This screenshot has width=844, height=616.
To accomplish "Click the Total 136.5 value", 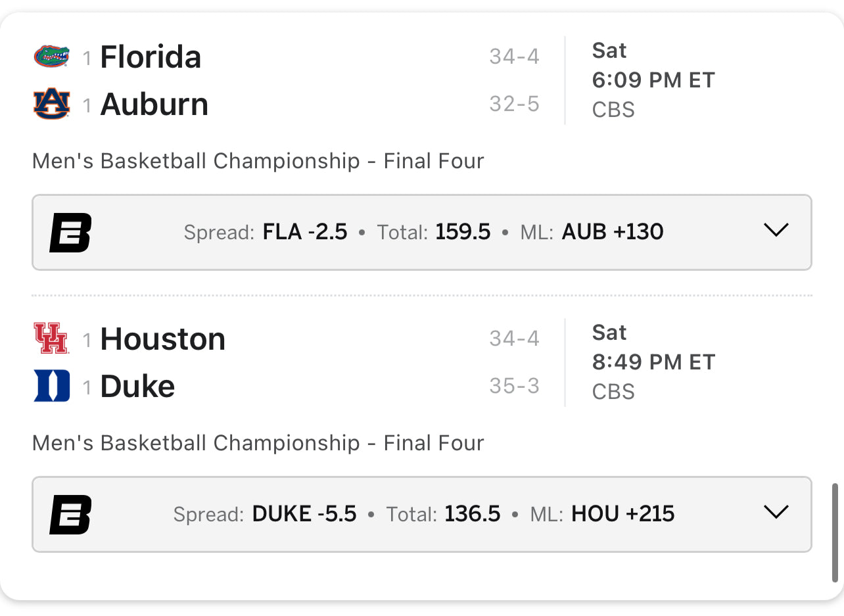I will 473,514.
